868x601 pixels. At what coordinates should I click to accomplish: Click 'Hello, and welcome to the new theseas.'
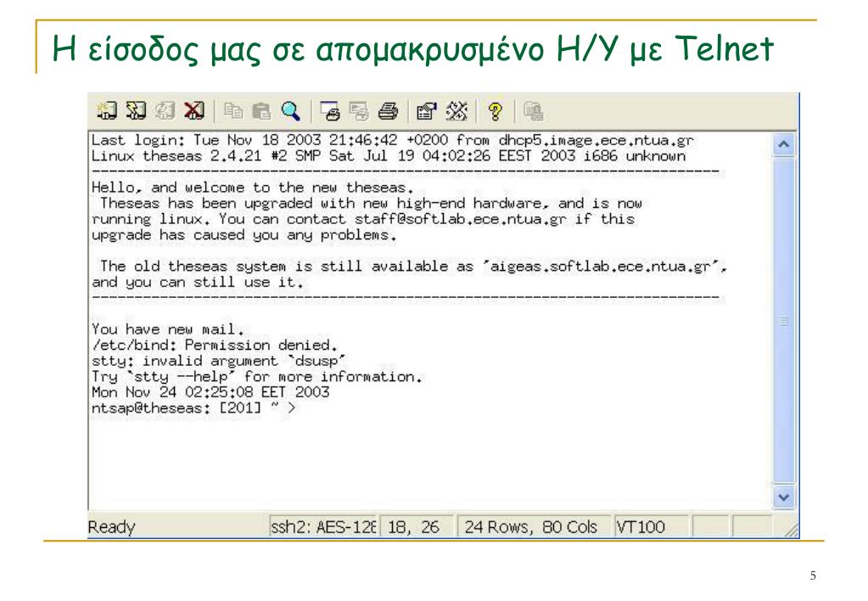coord(253,188)
